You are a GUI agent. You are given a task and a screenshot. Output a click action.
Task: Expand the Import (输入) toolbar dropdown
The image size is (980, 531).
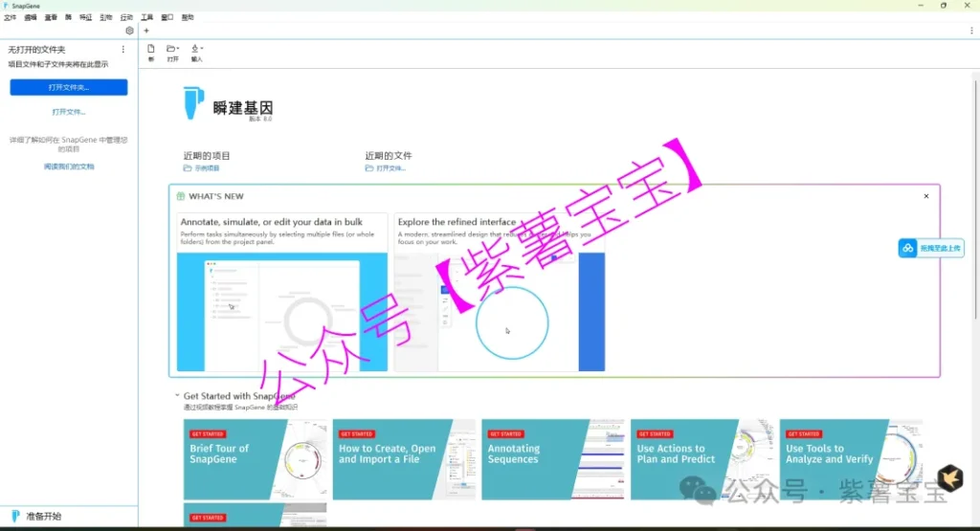click(x=197, y=52)
